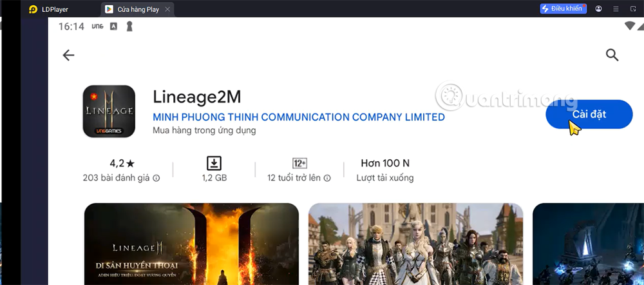Viewport: 644px width, 285px height.
Task: Click the 16:14 clock text
Action: [x=71, y=26]
